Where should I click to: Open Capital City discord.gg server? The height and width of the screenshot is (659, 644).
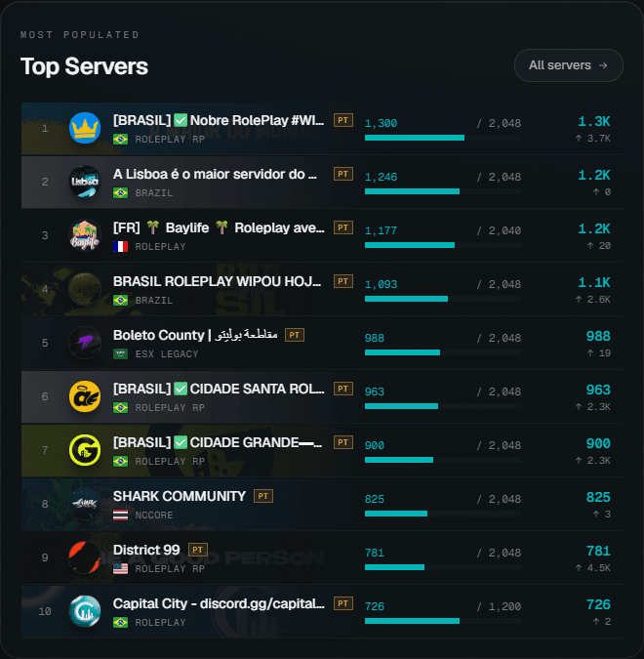[219, 604]
